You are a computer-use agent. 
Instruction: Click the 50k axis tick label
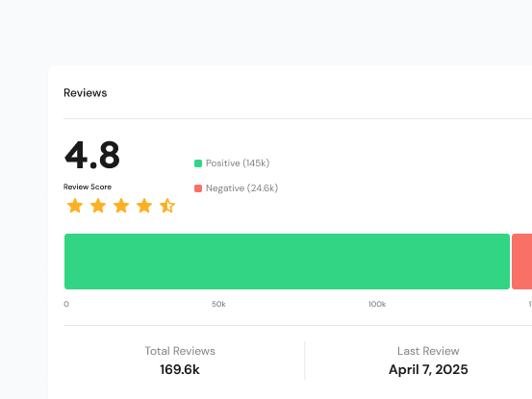click(x=218, y=304)
